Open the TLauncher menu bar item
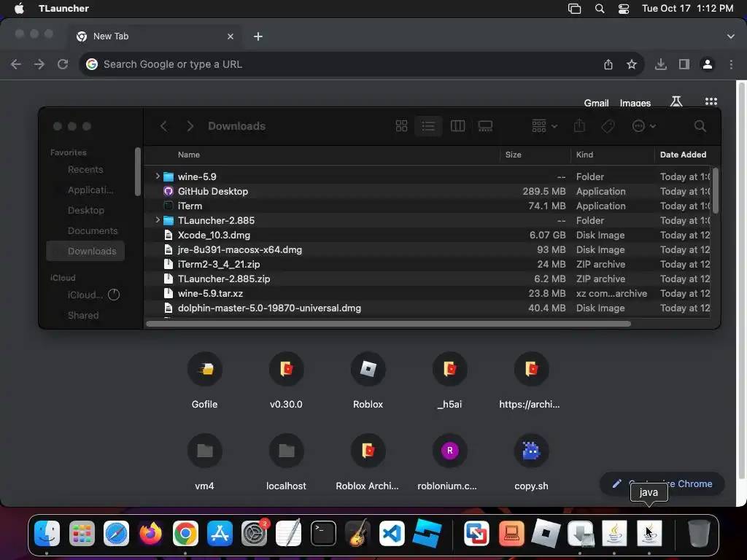Viewport: 747px width, 560px height. click(x=64, y=9)
